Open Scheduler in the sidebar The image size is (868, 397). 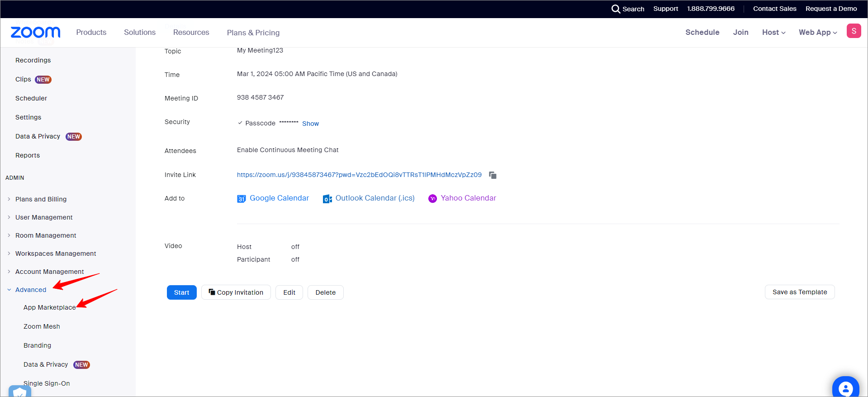(x=31, y=98)
